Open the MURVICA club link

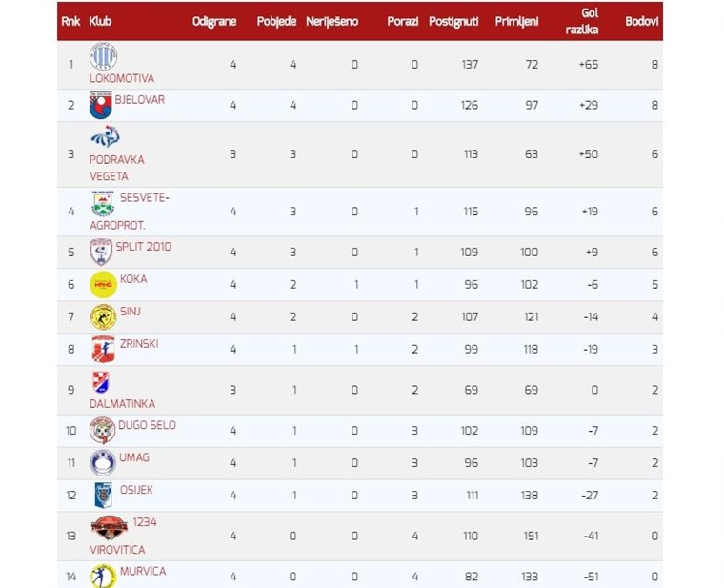[143, 572]
